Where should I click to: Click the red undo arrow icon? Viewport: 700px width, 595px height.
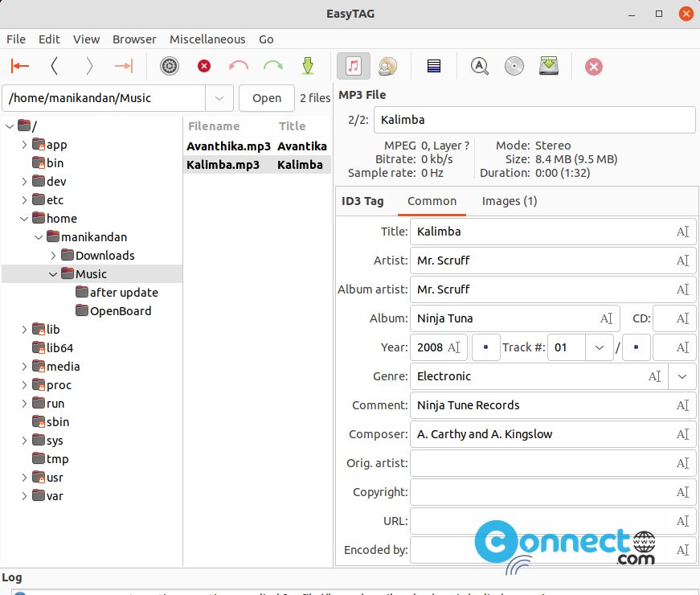[239, 66]
